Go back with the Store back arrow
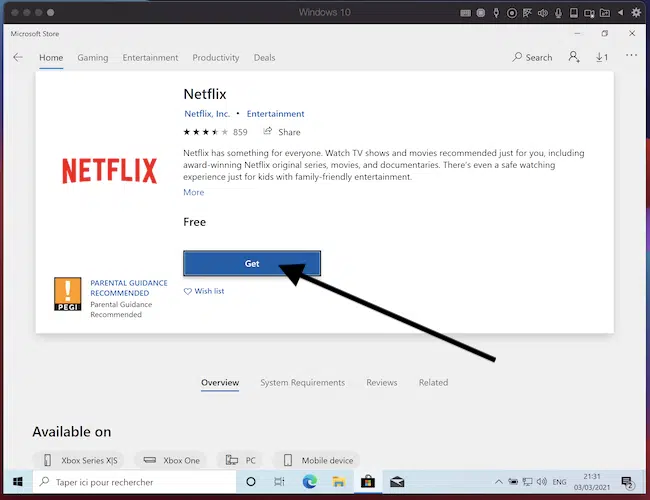650x500 pixels. pos(18,57)
